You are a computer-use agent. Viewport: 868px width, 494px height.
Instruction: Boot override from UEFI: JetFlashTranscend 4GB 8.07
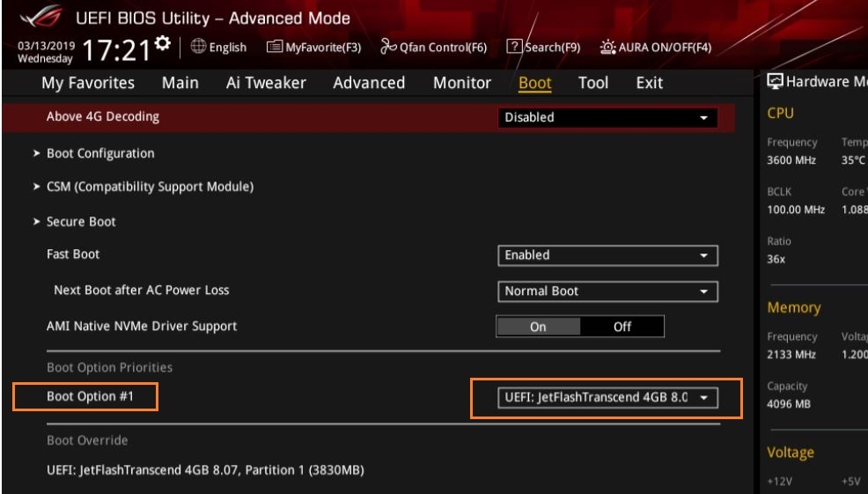tap(205, 470)
